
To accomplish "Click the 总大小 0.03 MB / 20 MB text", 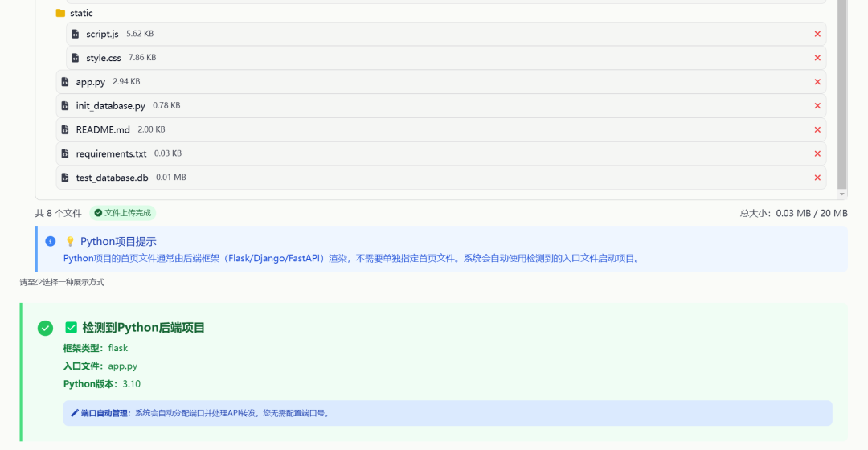I will click(x=793, y=213).
